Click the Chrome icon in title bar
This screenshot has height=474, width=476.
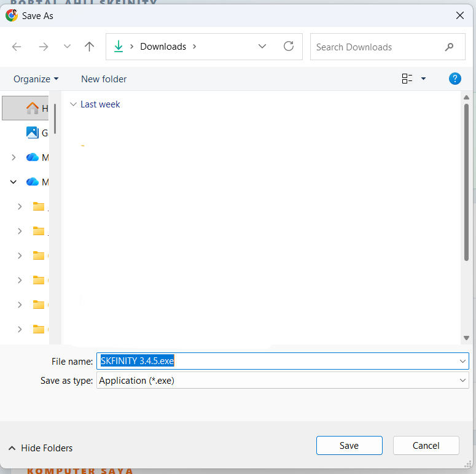point(12,15)
